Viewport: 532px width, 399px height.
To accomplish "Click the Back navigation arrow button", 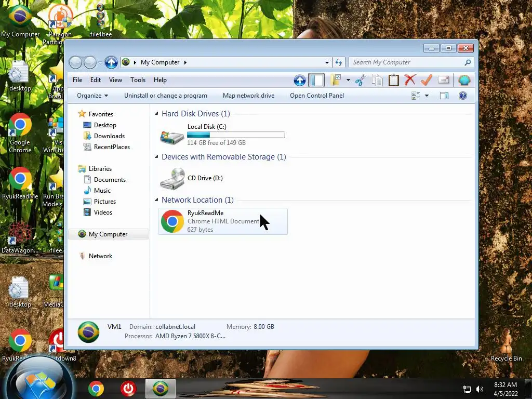I will pyautogui.click(x=75, y=62).
